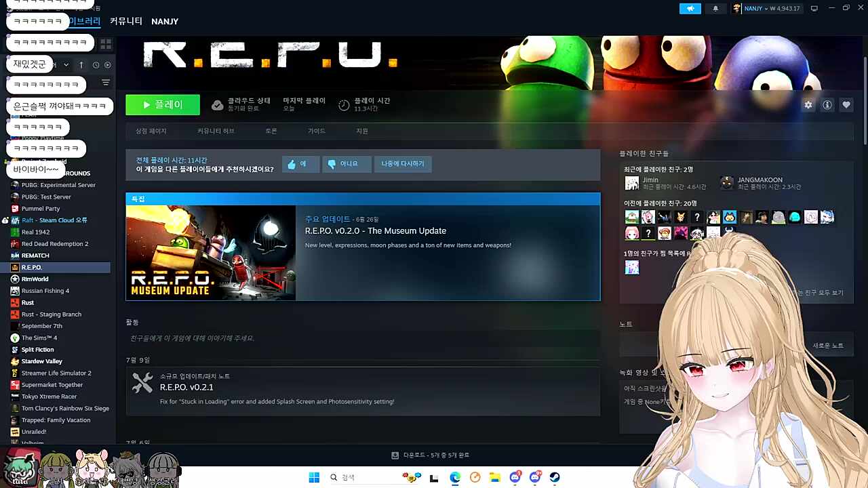Open the 상점 페이지 tab
The width and height of the screenshot is (868, 488).
(x=151, y=131)
